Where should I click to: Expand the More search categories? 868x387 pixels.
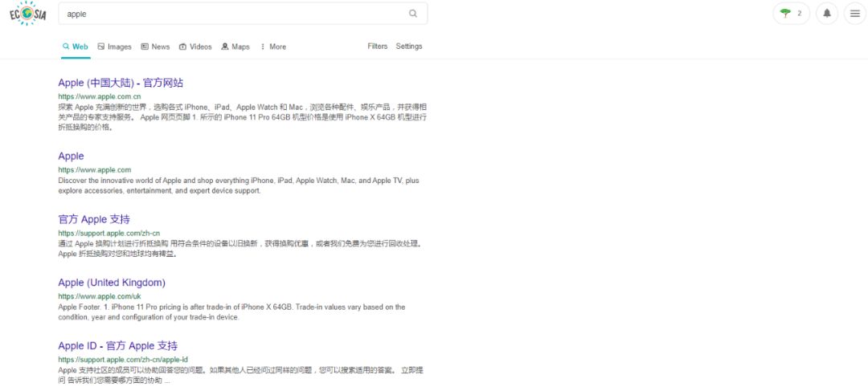tap(273, 47)
